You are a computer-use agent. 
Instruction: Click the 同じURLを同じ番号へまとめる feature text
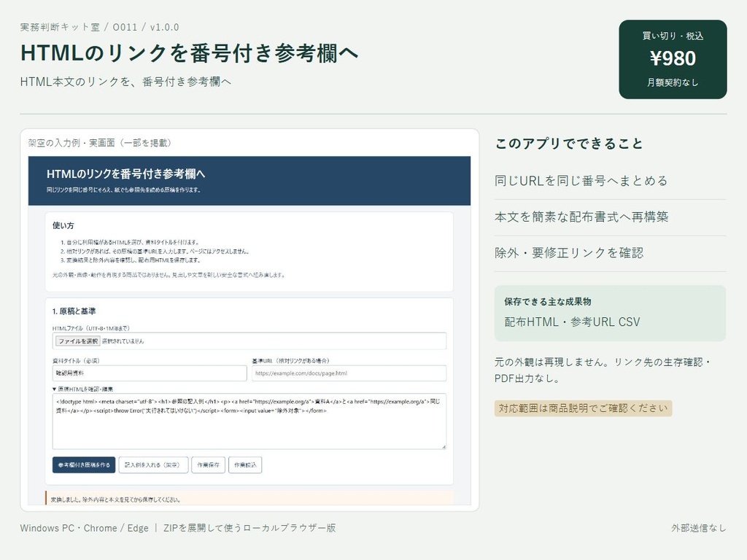tap(581, 181)
